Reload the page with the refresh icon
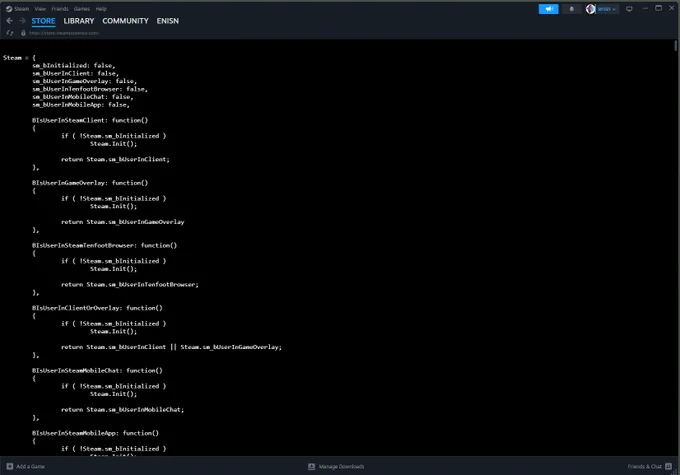The height and width of the screenshot is (475, 680). click(10, 33)
